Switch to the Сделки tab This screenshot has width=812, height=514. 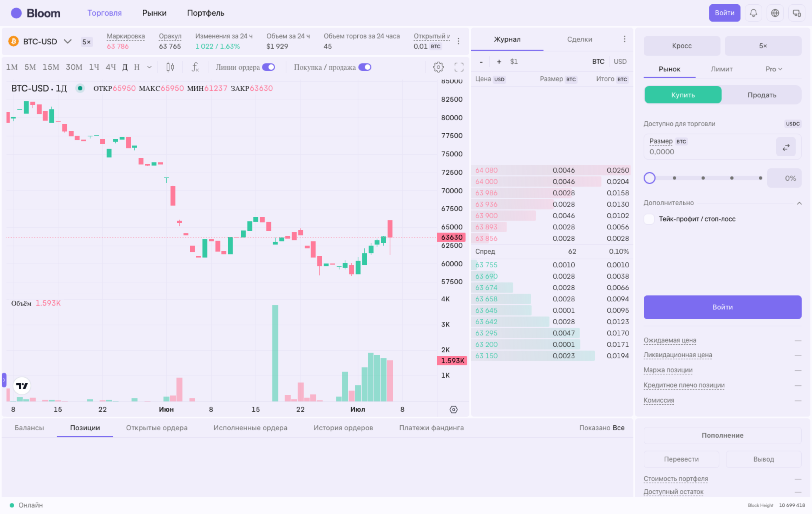[579, 39]
